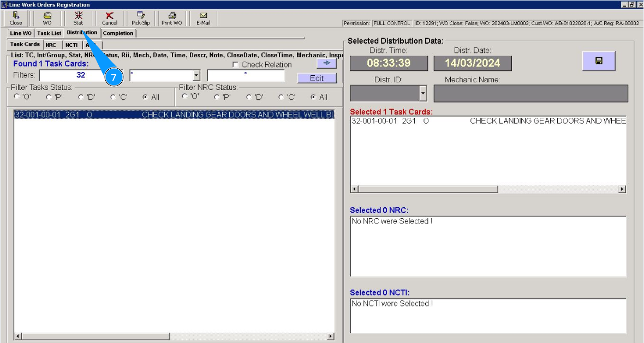Select Filter NRC Status 'P' radio
The width and height of the screenshot is (644, 343).
click(x=217, y=97)
